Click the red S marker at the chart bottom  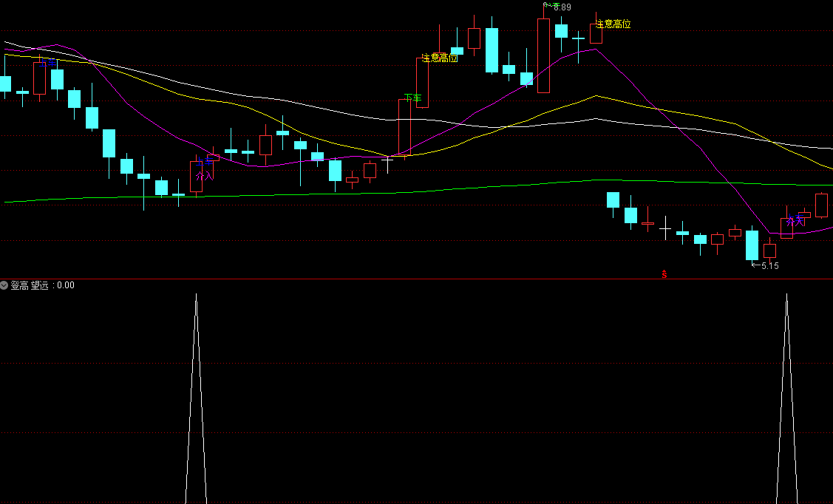(x=664, y=275)
